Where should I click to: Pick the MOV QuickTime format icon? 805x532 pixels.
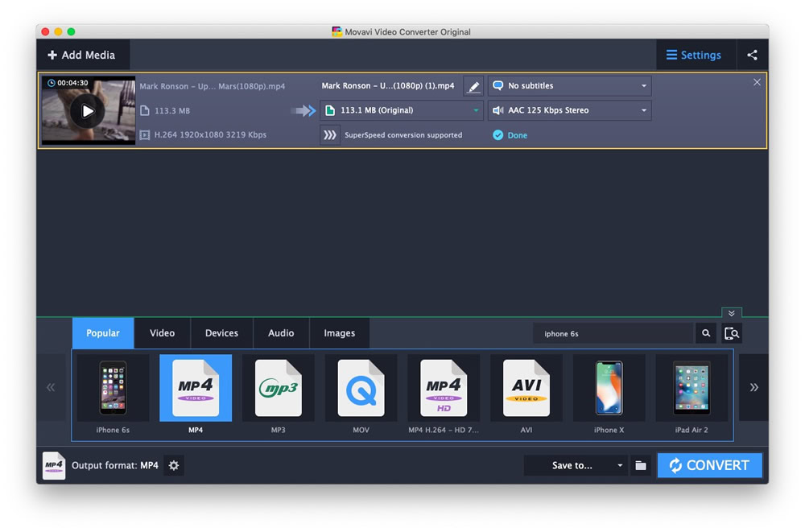click(x=361, y=388)
